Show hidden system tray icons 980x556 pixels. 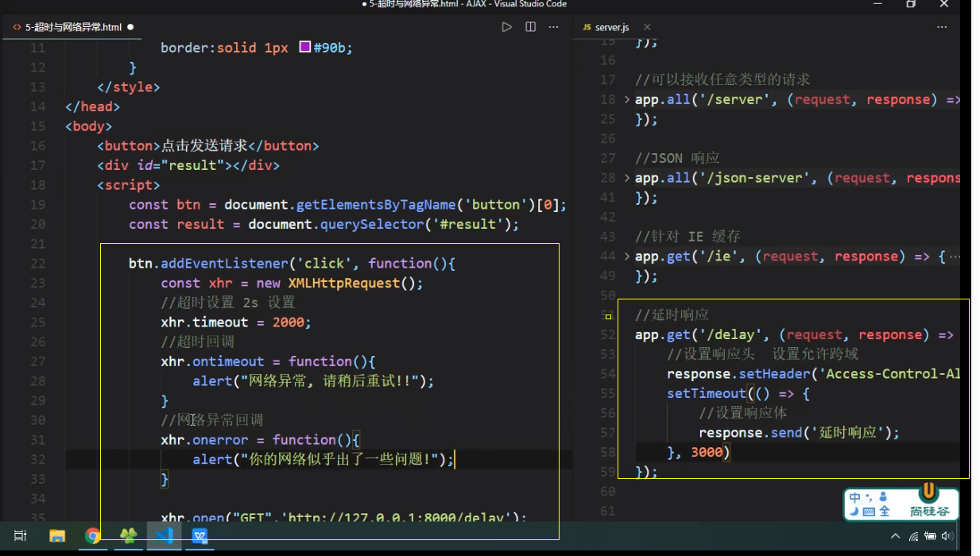click(x=896, y=537)
